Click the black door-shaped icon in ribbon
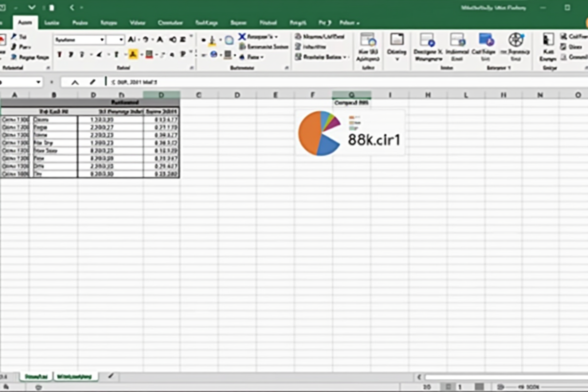Screen dimensions: 588x392 tap(548, 40)
